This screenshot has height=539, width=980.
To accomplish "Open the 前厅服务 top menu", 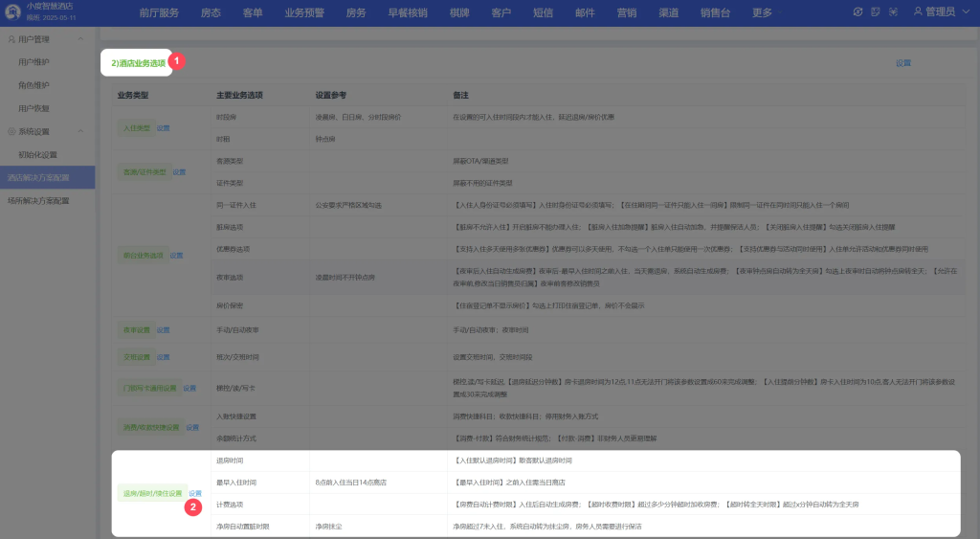I will [159, 12].
